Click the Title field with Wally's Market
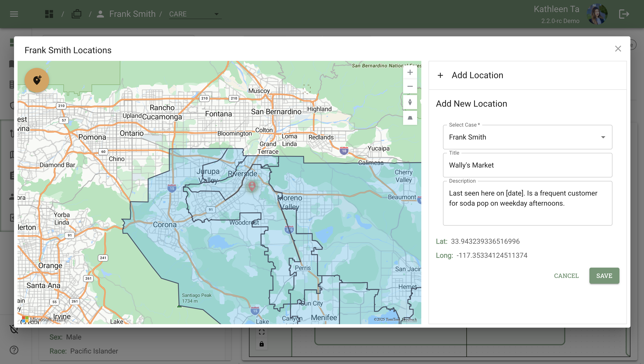 click(x=527, y=165)
